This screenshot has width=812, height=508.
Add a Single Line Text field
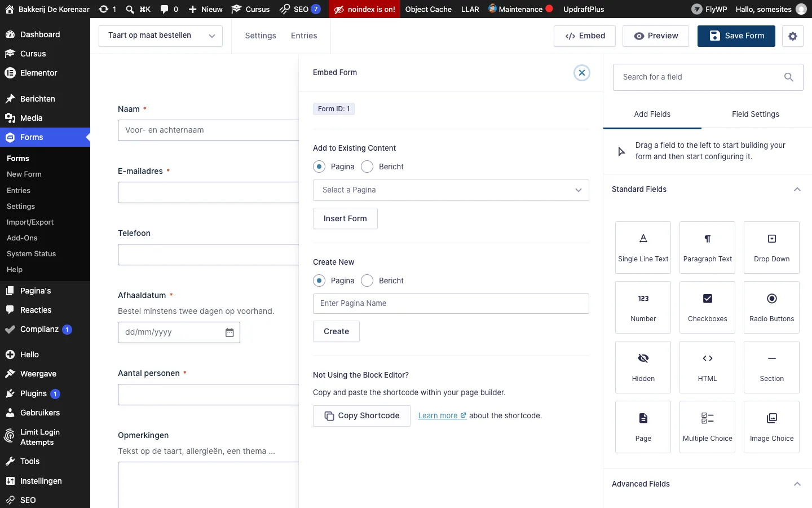[643, 248]
